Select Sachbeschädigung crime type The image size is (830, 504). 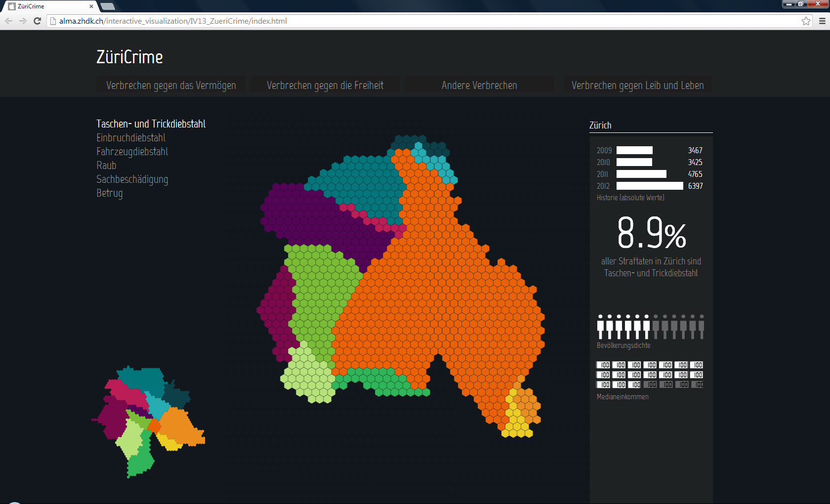[x=132, y=179]
